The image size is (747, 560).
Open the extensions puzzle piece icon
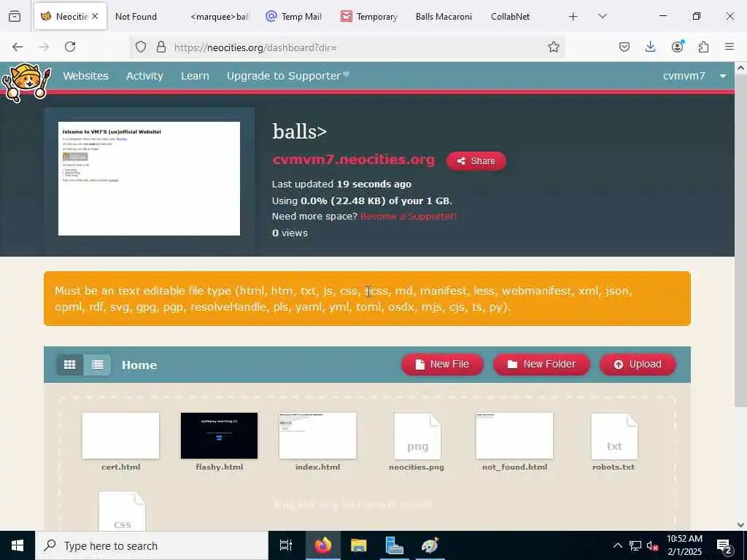(x=703, y=47)
